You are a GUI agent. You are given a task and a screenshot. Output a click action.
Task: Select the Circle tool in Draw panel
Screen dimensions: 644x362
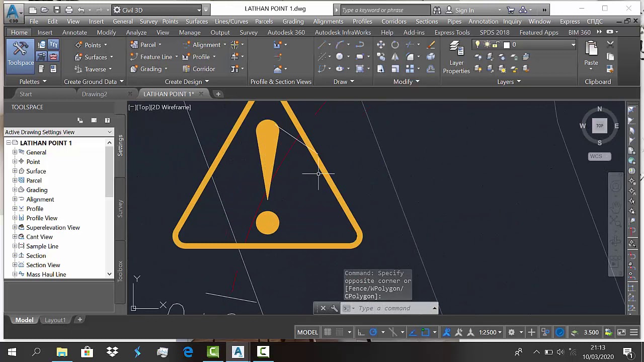pyautogui.click(x=340, y=57)
